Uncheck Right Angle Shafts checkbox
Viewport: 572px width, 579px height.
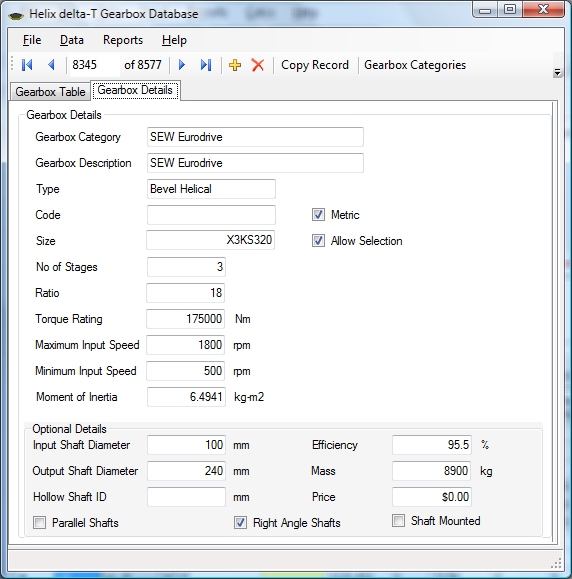pos(240,523)
